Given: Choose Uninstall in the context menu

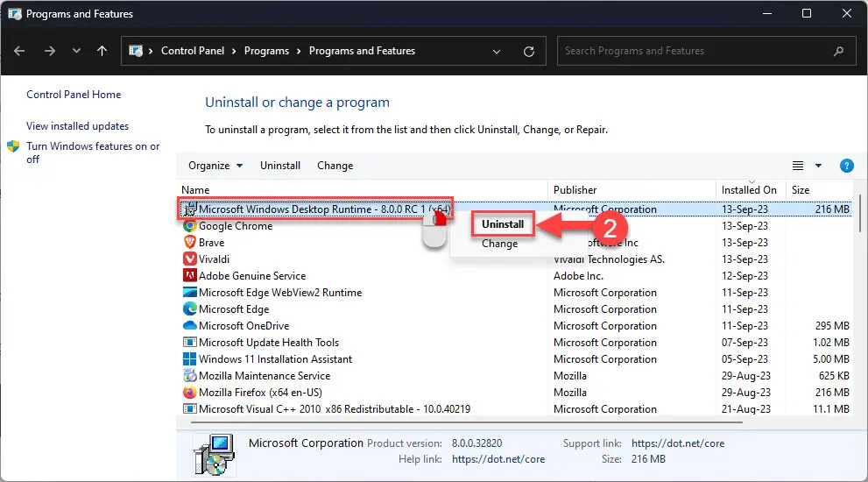Looking at the screenshot, I should (x=503, y=224).
